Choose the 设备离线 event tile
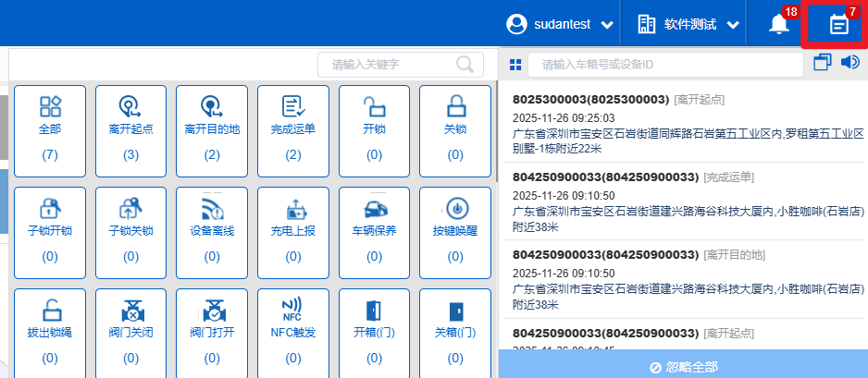Screen dimensions: 868x378 pyautogui.click(x=212, y=229)
